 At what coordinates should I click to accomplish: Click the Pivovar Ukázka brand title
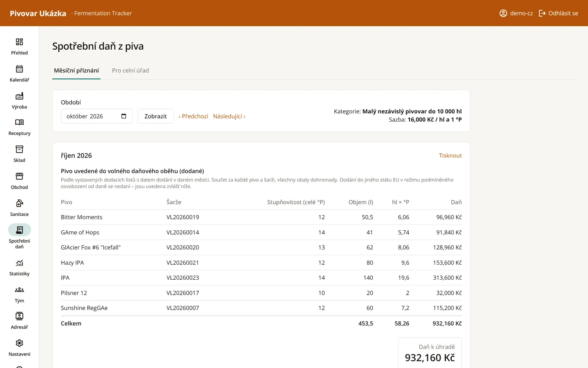coord(38,13)
